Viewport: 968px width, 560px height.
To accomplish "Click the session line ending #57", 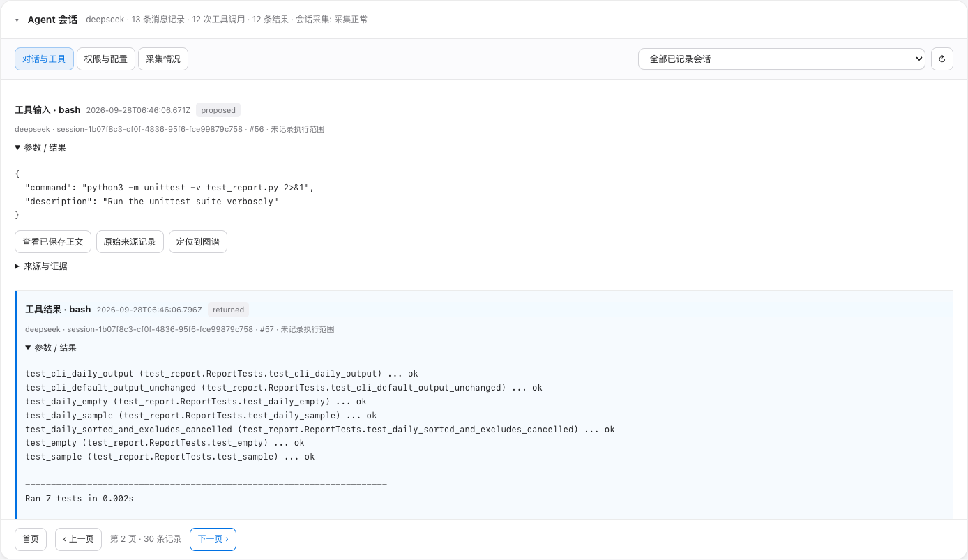I will (180, 329).
